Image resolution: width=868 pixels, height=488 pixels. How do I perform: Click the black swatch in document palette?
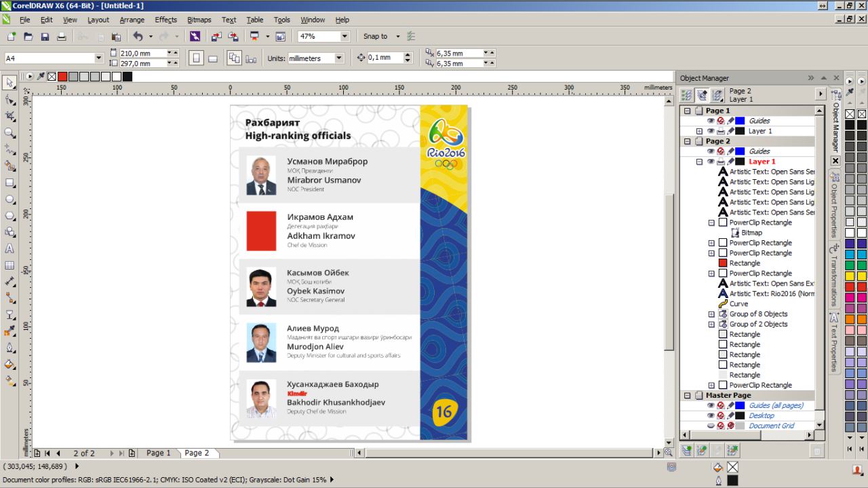127,77
